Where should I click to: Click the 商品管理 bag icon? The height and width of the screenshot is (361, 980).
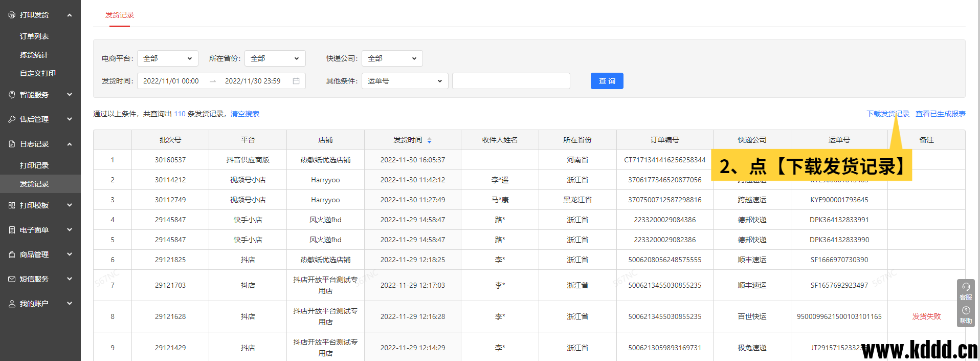click(x=12, y=254)
